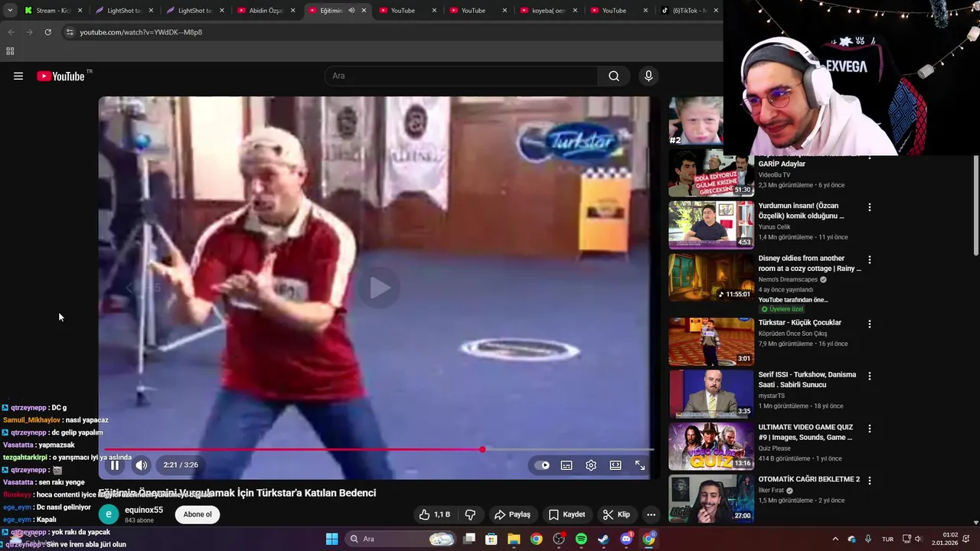The image size is (980, 551).
Task: Go to YouTube home via logo
Action: (x=60, y=76)
